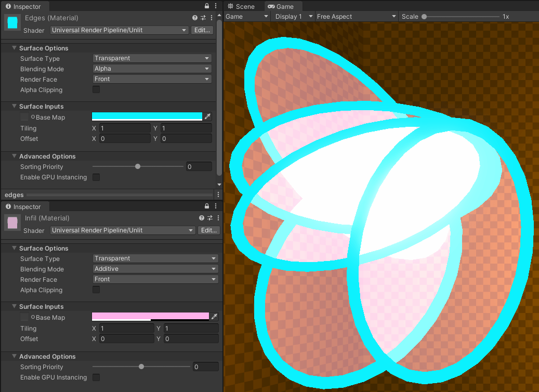
Task: Click Edit button next to Infil shader
Action: click(x=209, y=230)
